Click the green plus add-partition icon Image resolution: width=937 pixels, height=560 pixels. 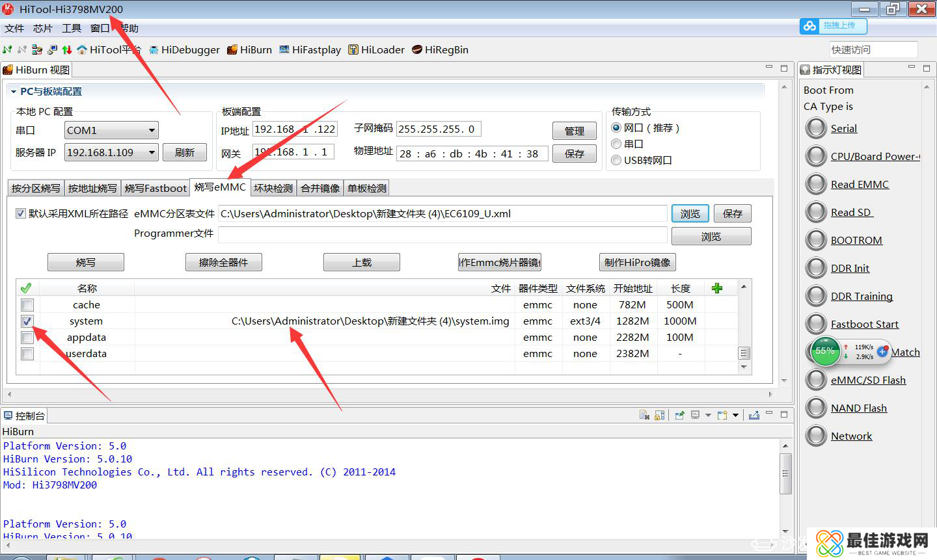click(x=717, y=288)
